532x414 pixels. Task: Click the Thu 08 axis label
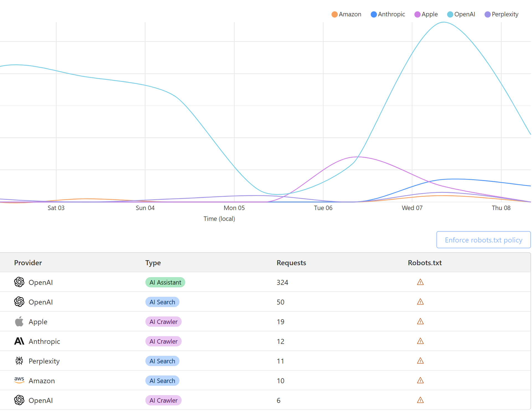pos(501,208)
